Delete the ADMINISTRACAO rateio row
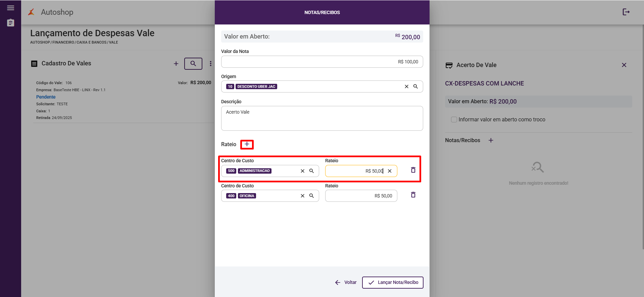644x297 pixels. point(413,170)
